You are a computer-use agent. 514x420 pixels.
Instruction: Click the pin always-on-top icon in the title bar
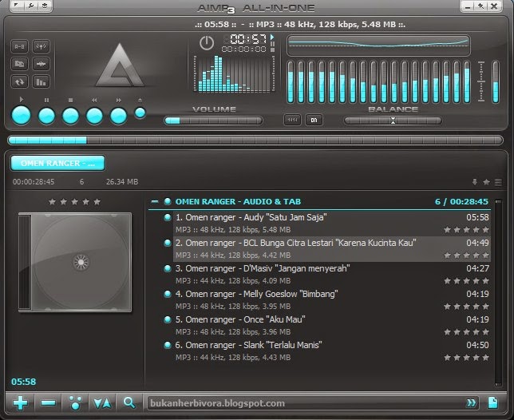tap(481, 6)
